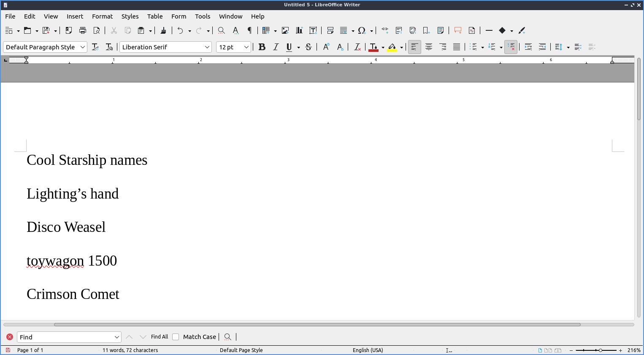Click the Strikethrough formatting icon
The image size is (644, 355).
point(308,47)
